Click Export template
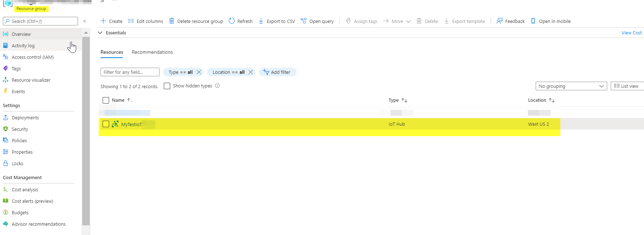644x235 pixels. point(464,21)
